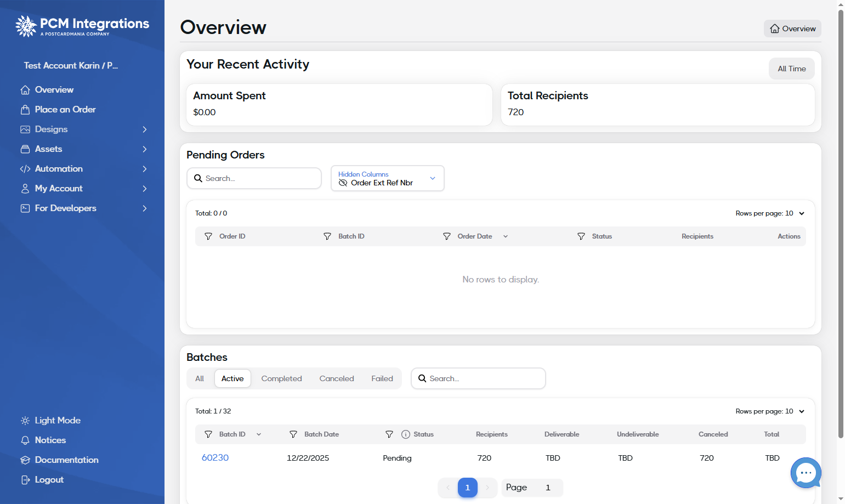Viewport: 845px width, 504px height.
Task: Open Notices via bell icon
Action: pyautogui.click(x=25, y=440)
